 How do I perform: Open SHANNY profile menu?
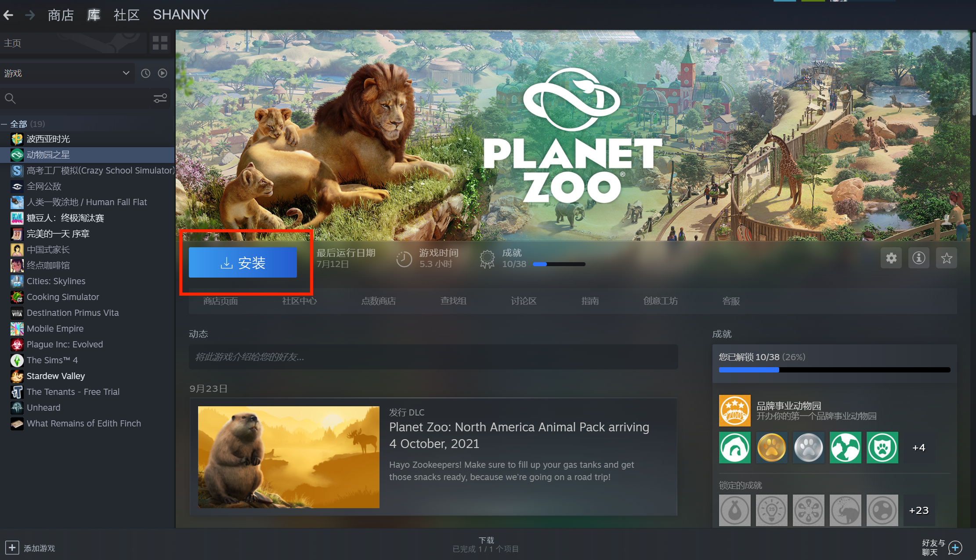(x=181, y=15)
